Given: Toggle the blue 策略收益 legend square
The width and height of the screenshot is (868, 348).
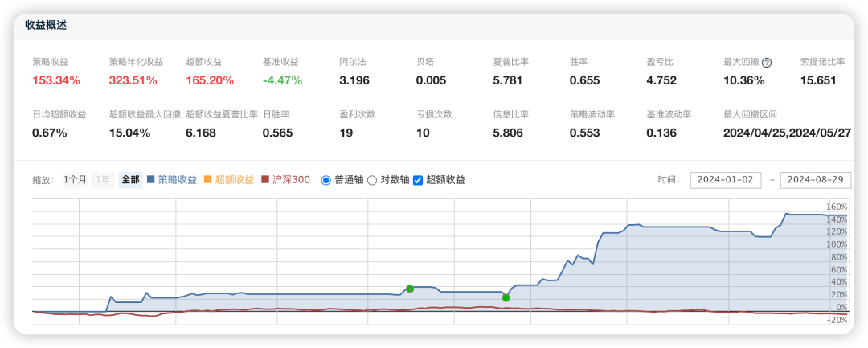Looking at the screenshot, I should 150,180.
